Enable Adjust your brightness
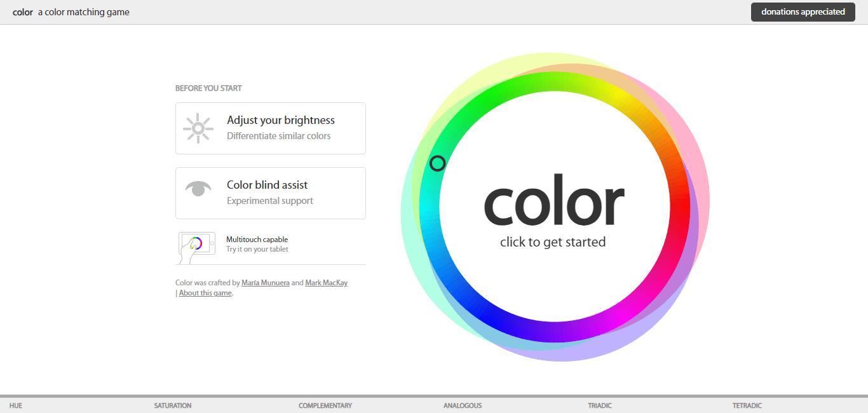The height and width of the screenshot is (413, 868). point(270,128)
